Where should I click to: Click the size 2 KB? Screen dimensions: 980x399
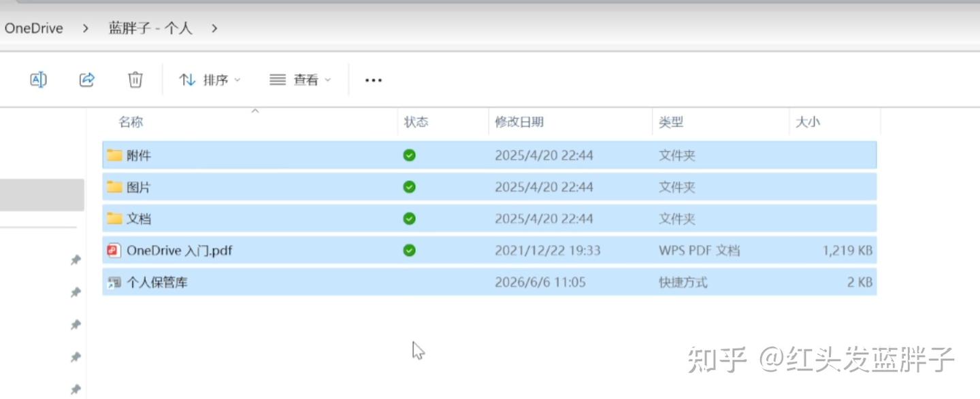[x=860, y=282]
